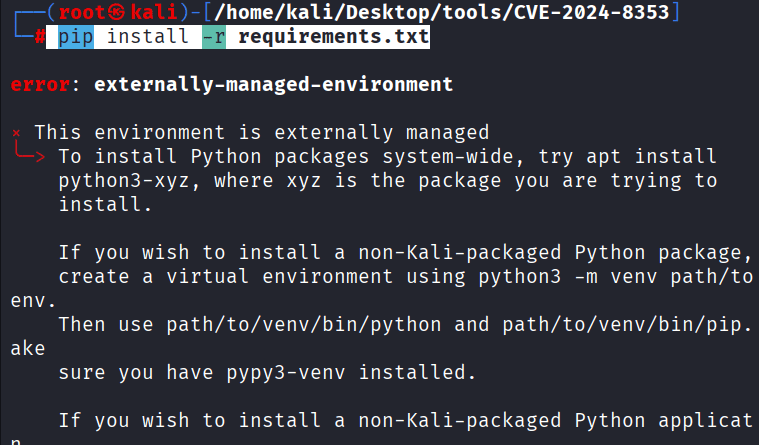Click the '-r' flag in the command
The width and height of the screenshot is (759, 445).
(213, 38)
